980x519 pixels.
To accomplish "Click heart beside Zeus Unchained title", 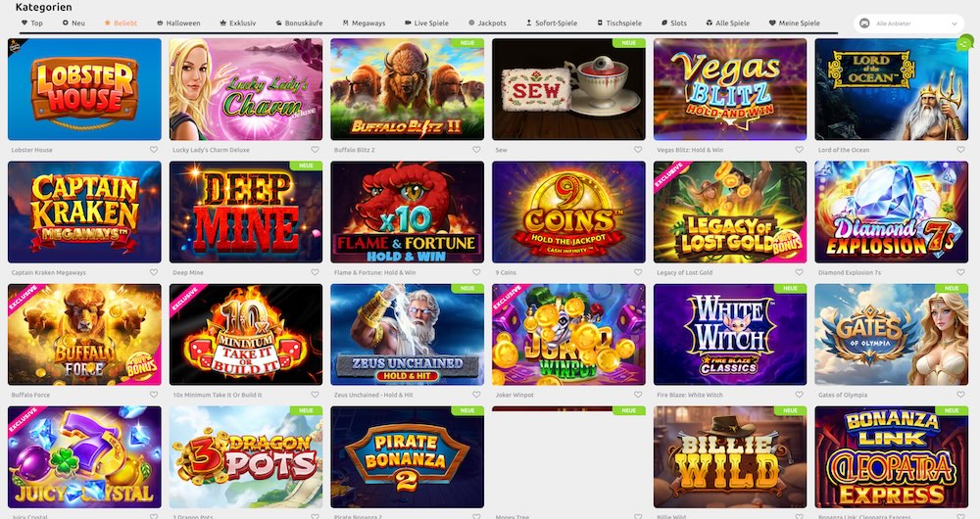I will pyautogui.click(x=476, y=395).
